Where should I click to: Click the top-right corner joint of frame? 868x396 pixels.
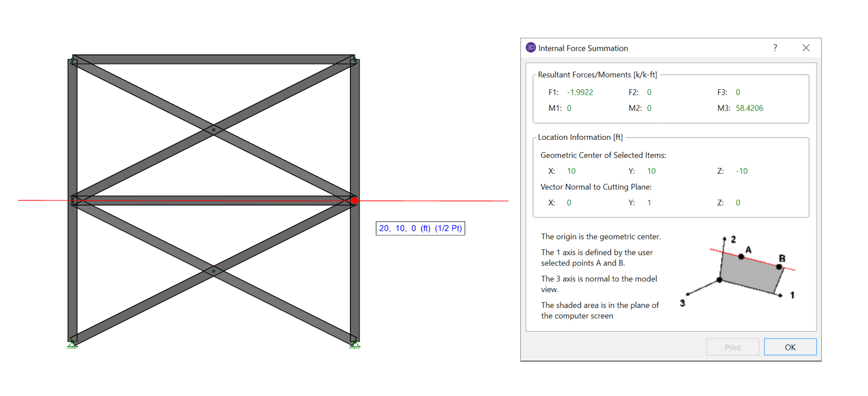coord(354,59)
